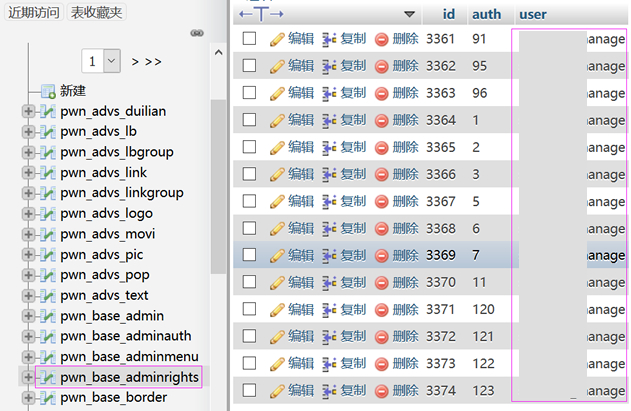Check the checkbox for row 3362
This screenshot has height=411, width=631.
[250, 65]
